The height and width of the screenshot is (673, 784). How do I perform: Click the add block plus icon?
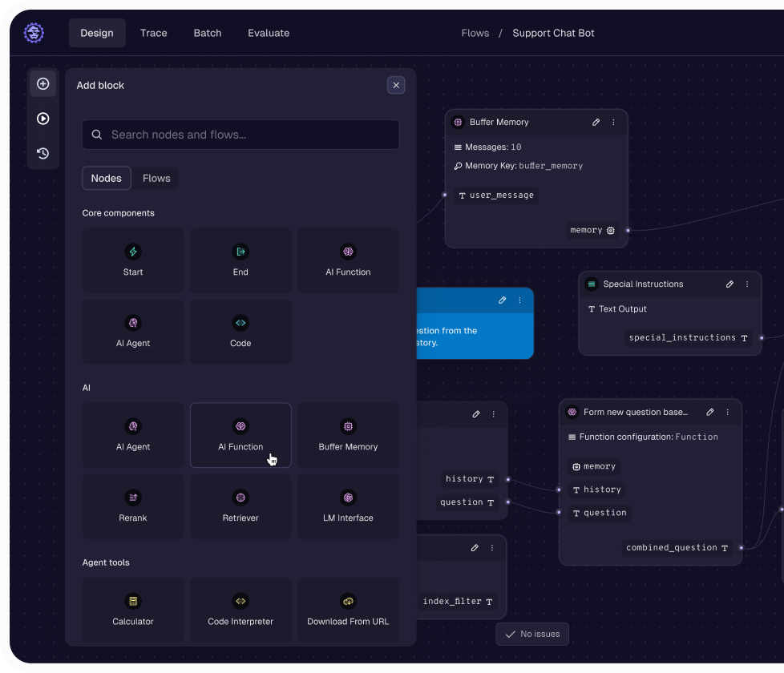[43, 84]
